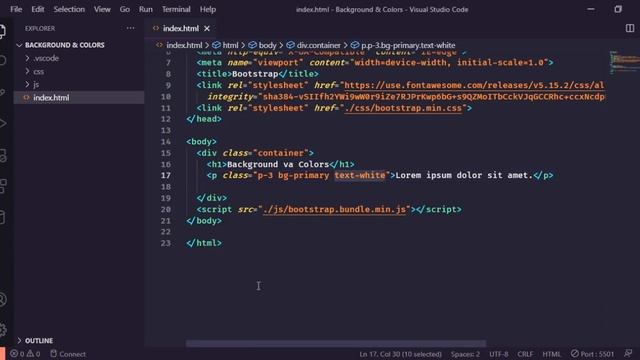Open the fontawesome stylesheet URL link
640x360 pixels.
(x=474, y=85)
